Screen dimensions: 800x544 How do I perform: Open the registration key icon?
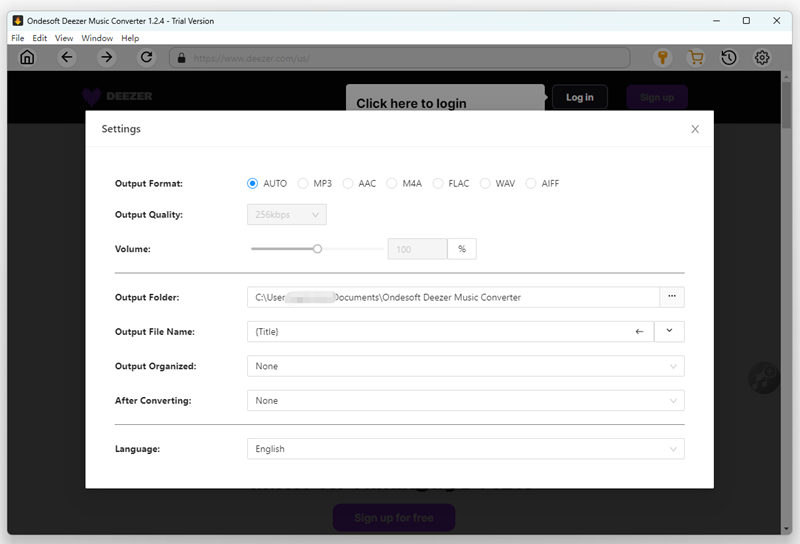click(x=662, y=58)
